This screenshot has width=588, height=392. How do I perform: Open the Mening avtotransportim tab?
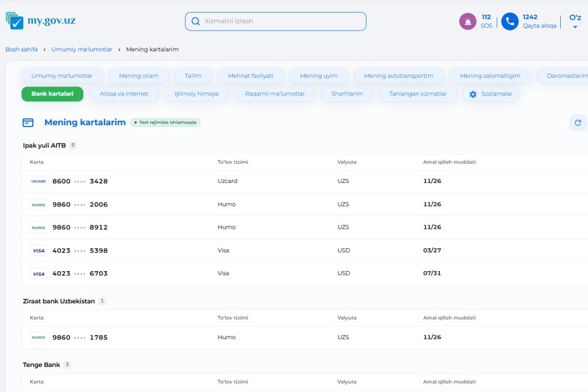399,76
